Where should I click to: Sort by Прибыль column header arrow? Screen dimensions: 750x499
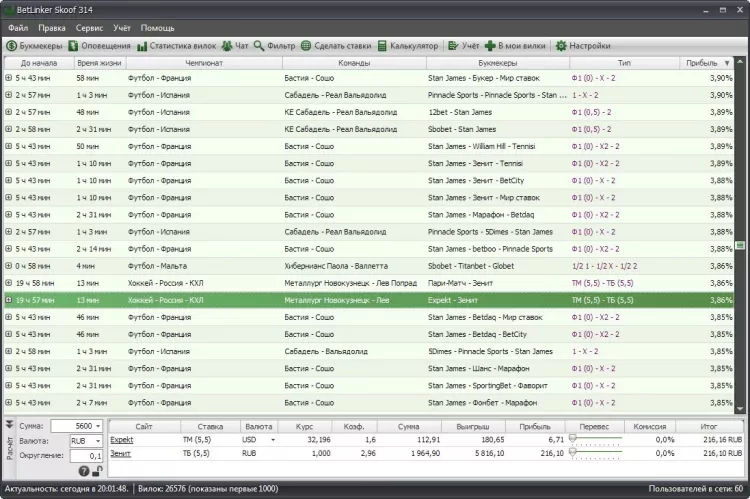727,63
